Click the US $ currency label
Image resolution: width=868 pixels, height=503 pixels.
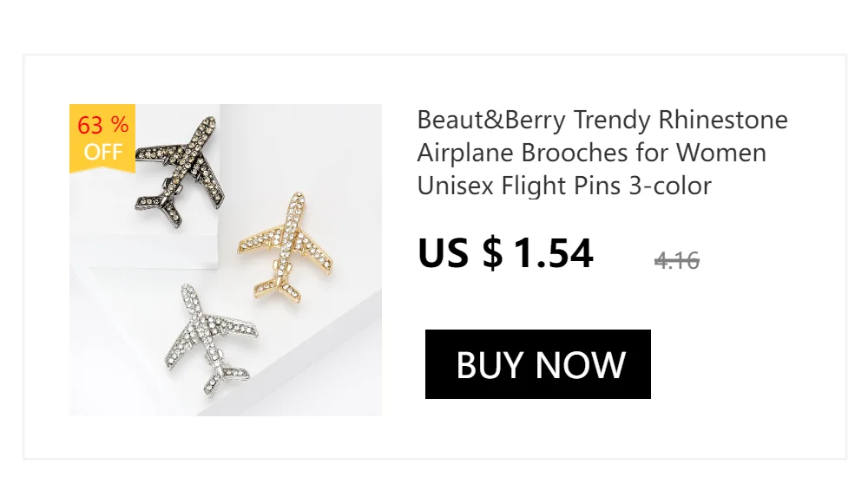click(461, 253)
